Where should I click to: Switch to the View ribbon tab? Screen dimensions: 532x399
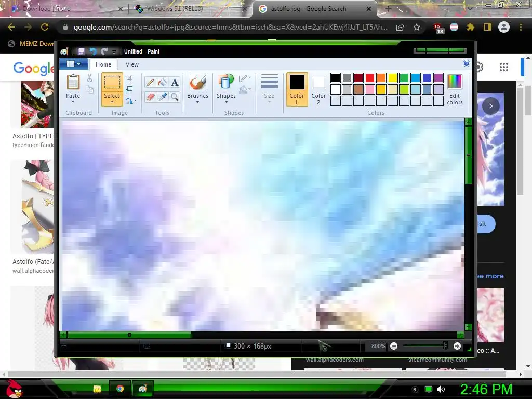[132, 64]
